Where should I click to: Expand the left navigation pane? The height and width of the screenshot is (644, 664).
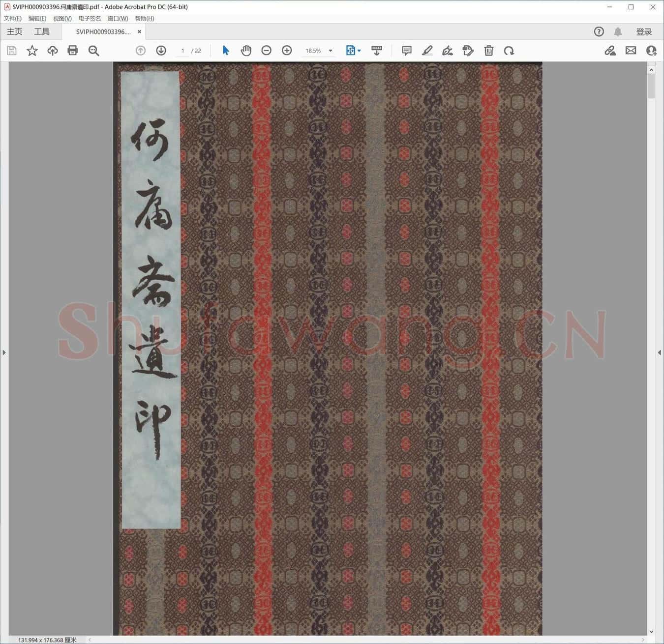[4, 352]
